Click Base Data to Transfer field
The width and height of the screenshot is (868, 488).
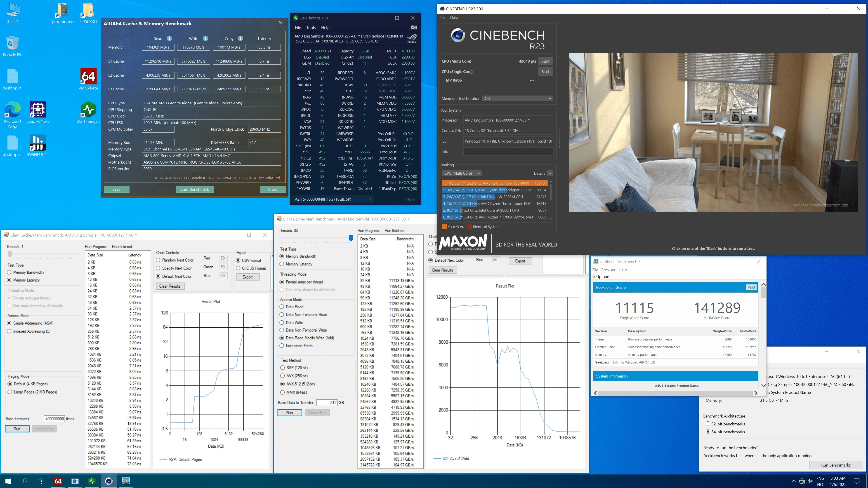(x=327, y=402)
